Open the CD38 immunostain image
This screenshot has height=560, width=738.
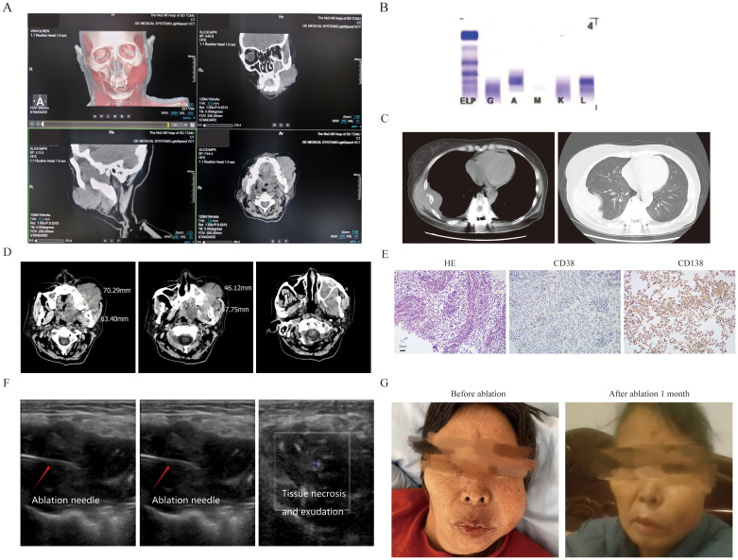click(x=565, y=312)
